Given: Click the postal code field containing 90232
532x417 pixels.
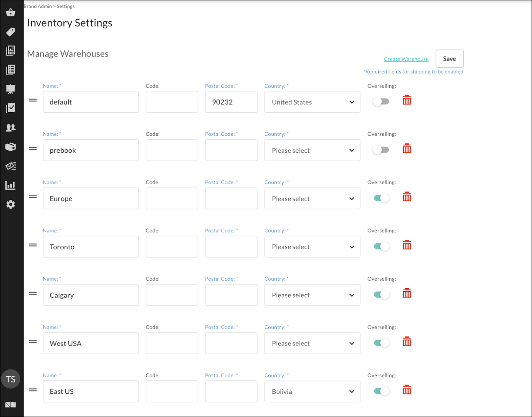Looking at the screenshot, I should [x=231, y=102].
